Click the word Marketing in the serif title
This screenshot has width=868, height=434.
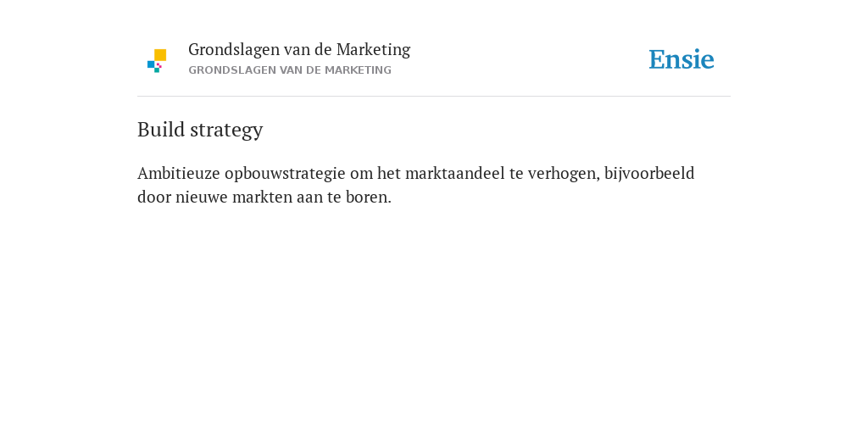click(373, 50)
